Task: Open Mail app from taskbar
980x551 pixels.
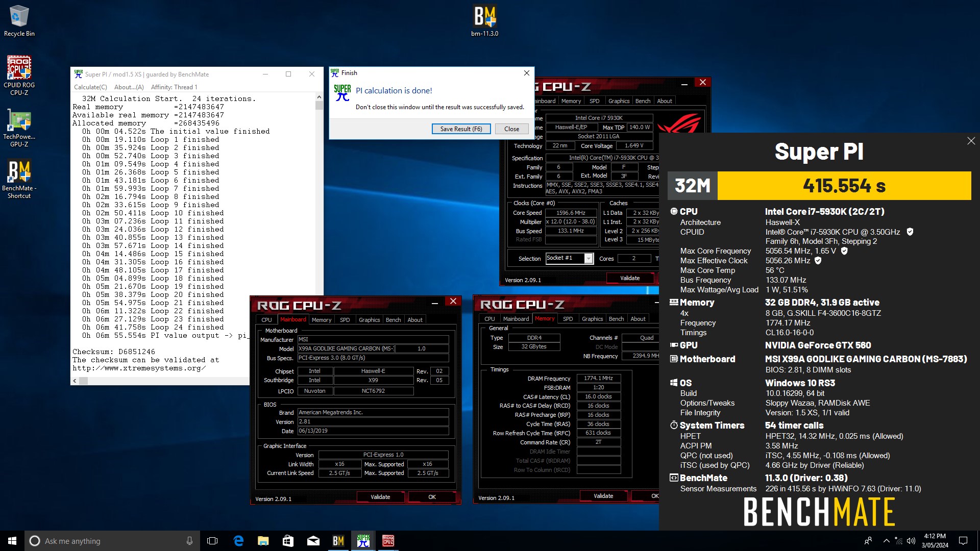Action: coord(313,541)
